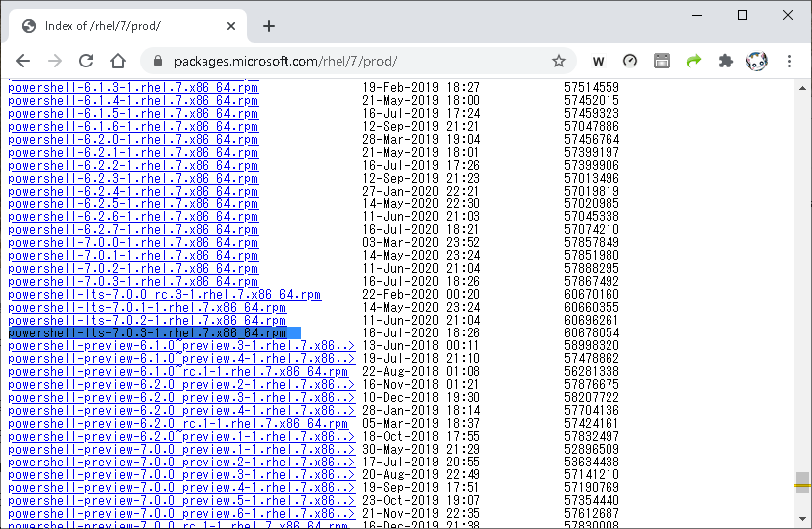
Task: Download powershell-6.2.6-1.rhel.7.x86_64.rpm
Action: click(x=133, y=217)
